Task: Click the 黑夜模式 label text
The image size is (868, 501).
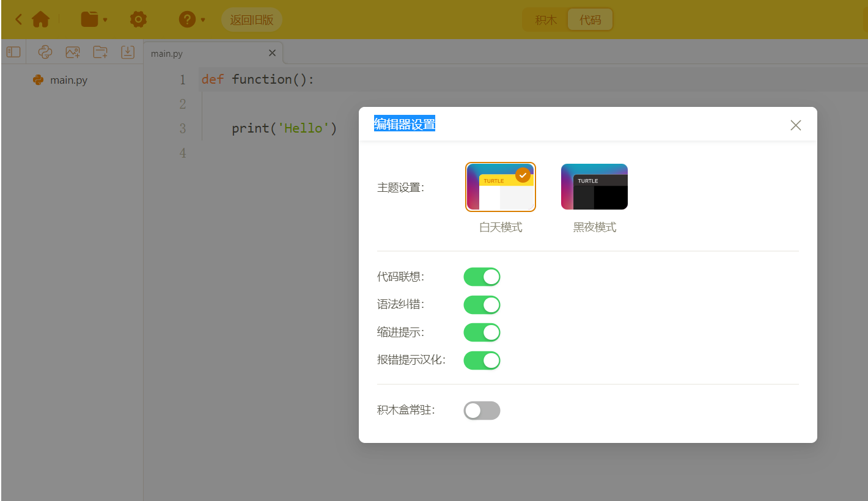Action: pos(595,227)
